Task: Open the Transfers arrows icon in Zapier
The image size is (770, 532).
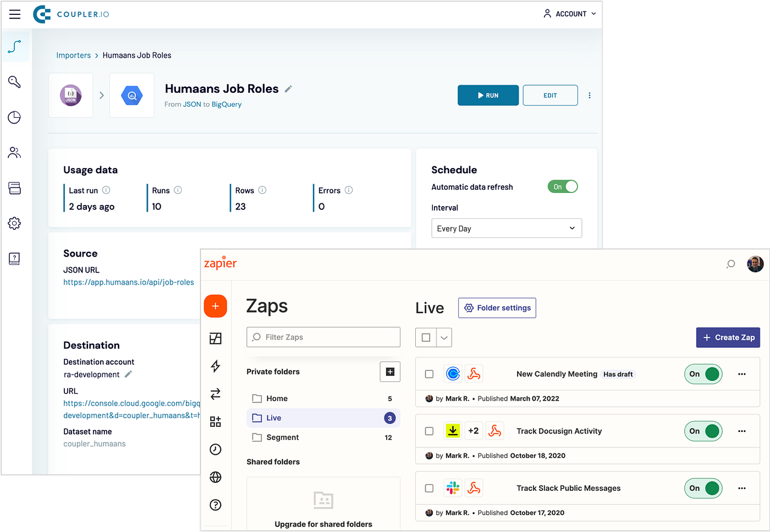Action: 216,394
